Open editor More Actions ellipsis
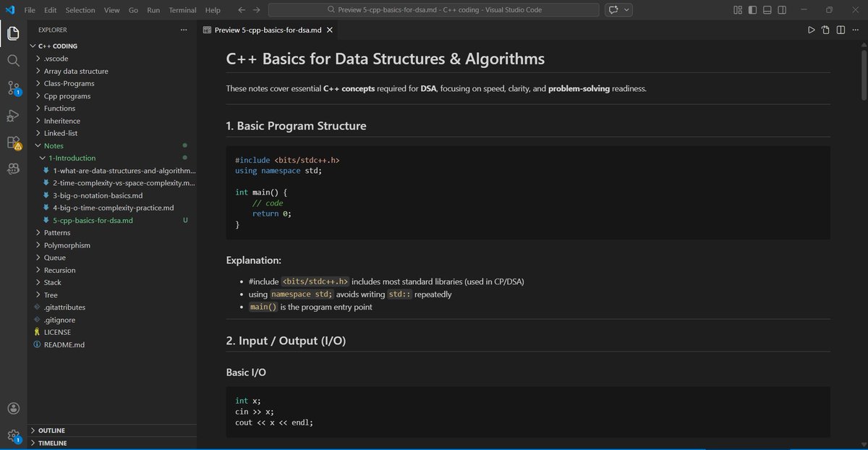This screenshot has height=450, width=868. click(855, 30)
